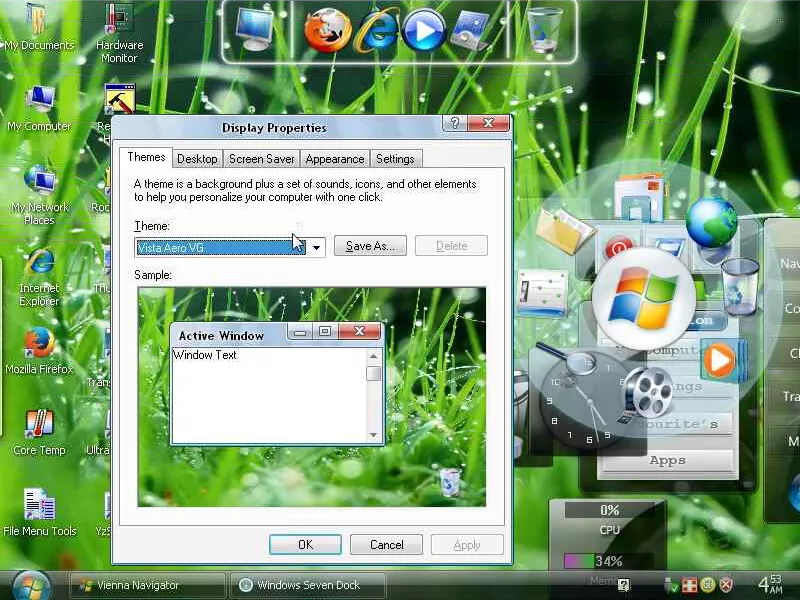The height and width of the screenshot is (600, 800).
Task: Open the My Computer desktop icon
Action: click(x=39, y=108)
